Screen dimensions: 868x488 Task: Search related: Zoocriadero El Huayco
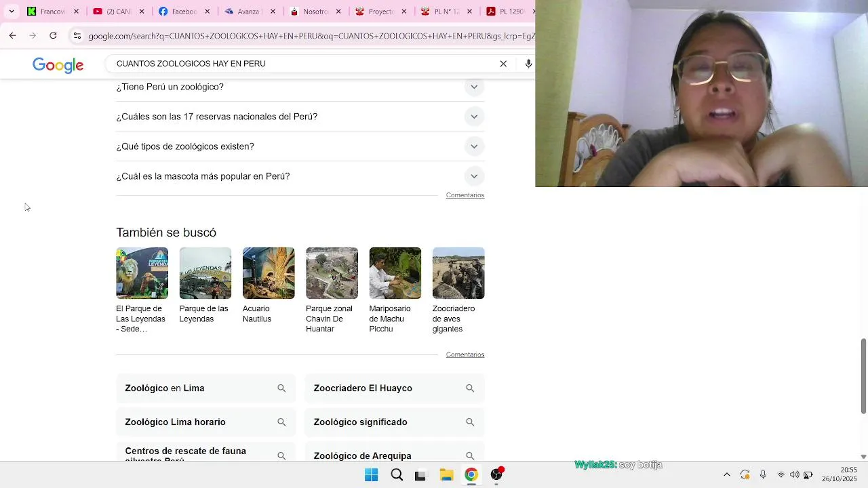[395, 388]
